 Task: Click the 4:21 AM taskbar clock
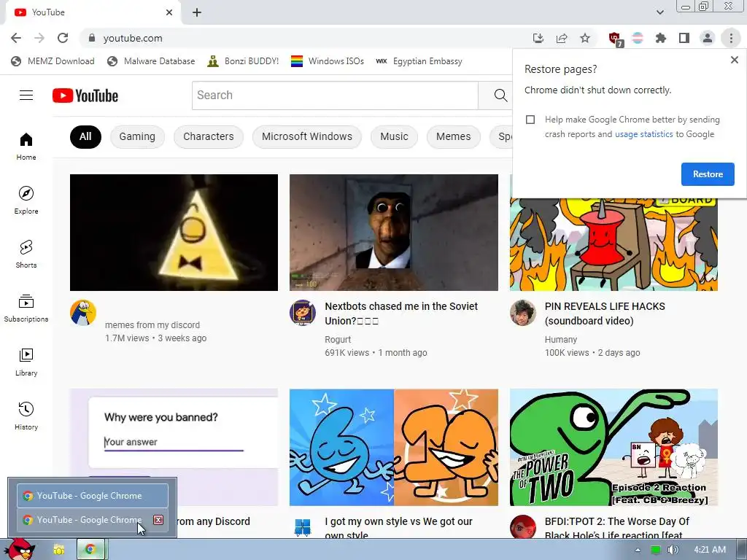click(710, 550)
